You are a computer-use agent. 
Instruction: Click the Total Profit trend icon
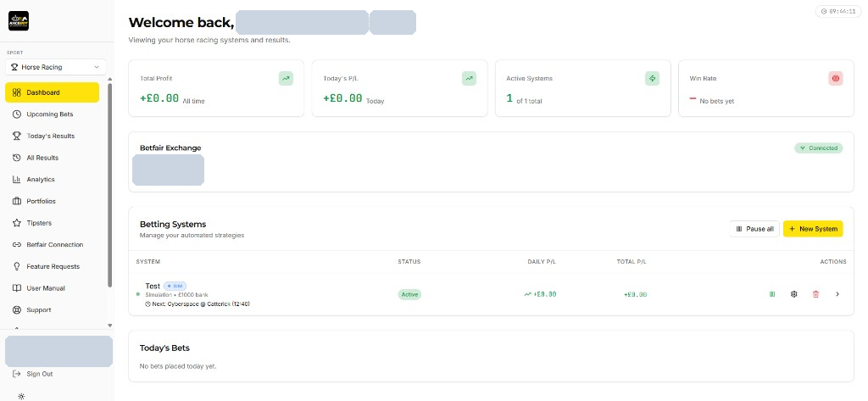click(286, 79)
